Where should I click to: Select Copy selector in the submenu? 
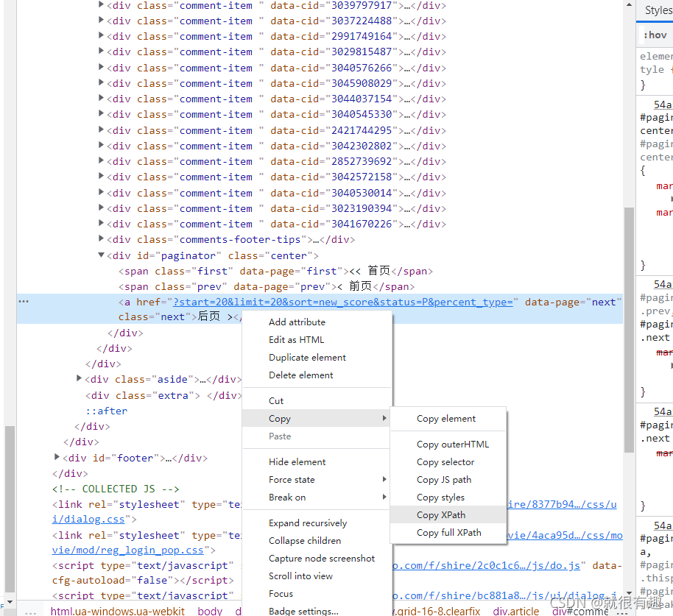tap(445, 462)
